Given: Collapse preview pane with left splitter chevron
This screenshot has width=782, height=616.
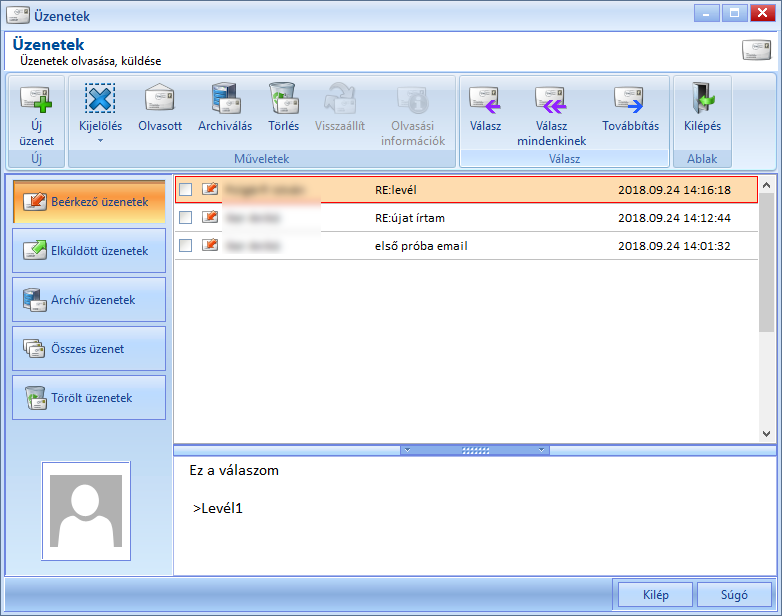Looking at the screenshot, I should 407,450.
